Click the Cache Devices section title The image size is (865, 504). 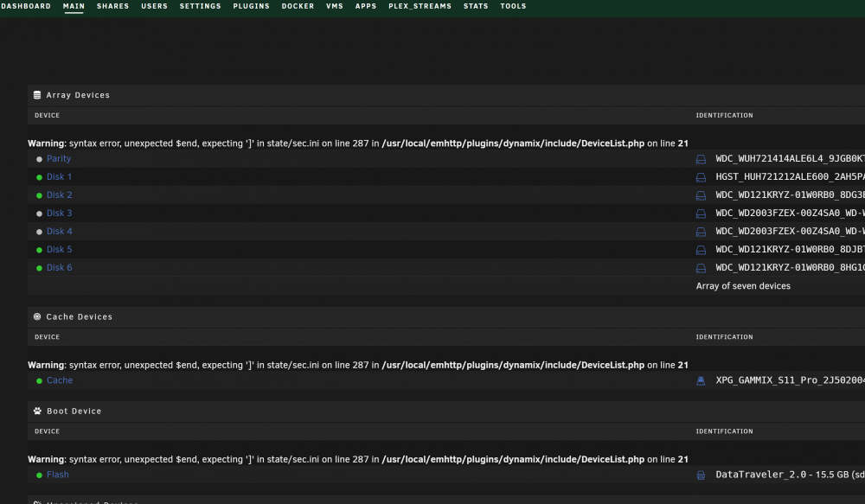pos(79,316)
